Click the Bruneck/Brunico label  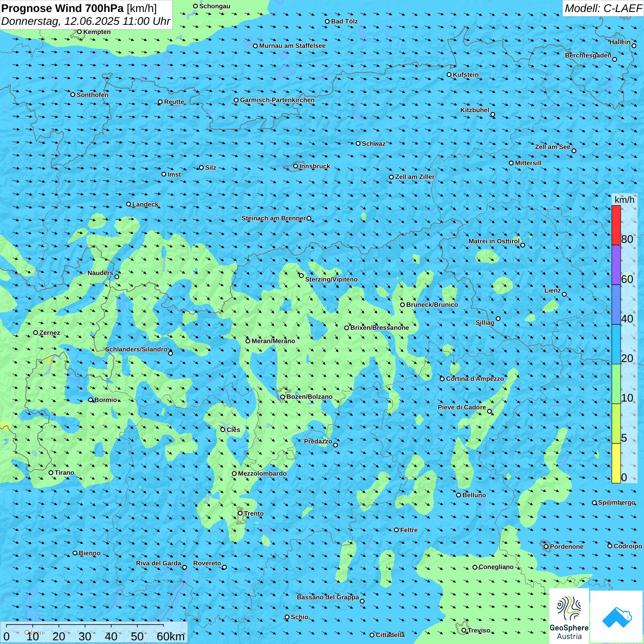[x=432, y=305]
